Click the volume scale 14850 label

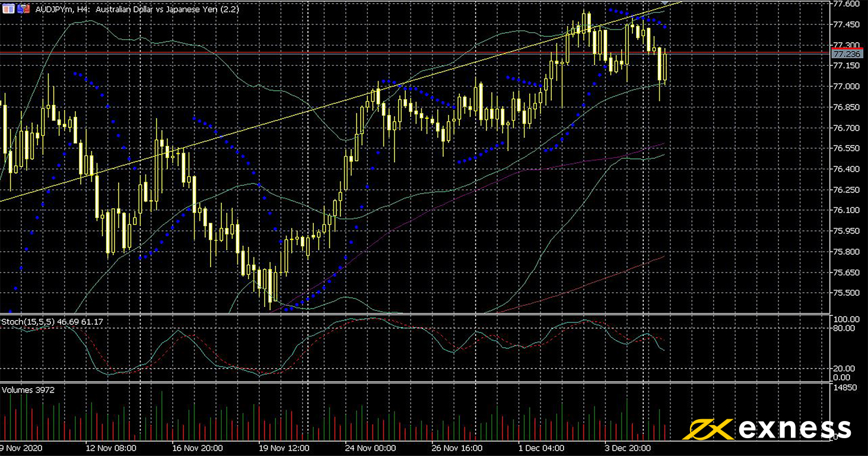point(844,387)
